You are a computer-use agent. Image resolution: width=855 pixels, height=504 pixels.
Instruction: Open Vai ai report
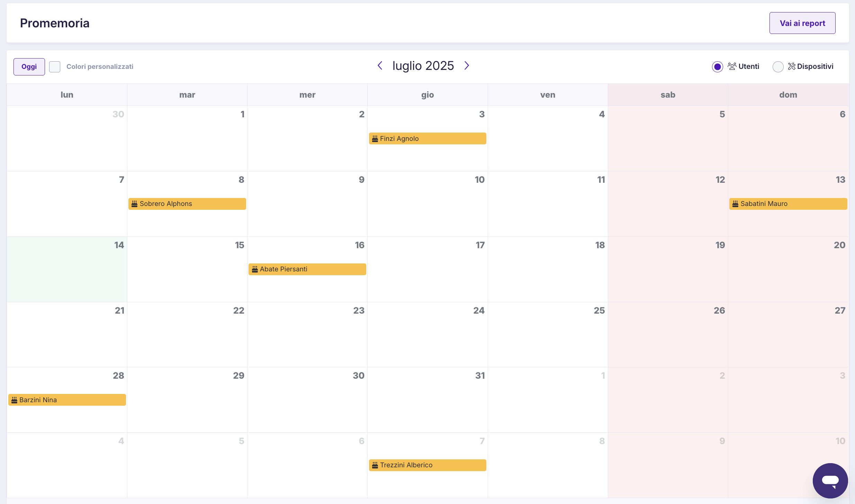802,23
